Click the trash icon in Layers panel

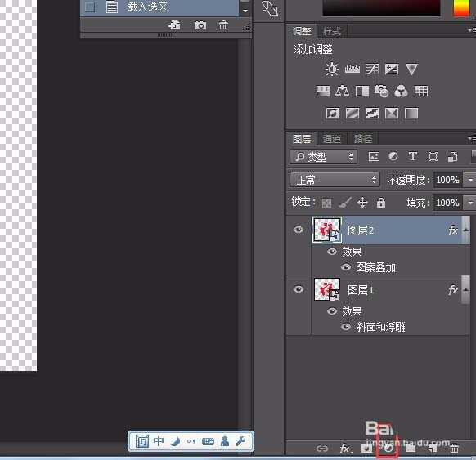pyautogui.click(x=454, y=448)
